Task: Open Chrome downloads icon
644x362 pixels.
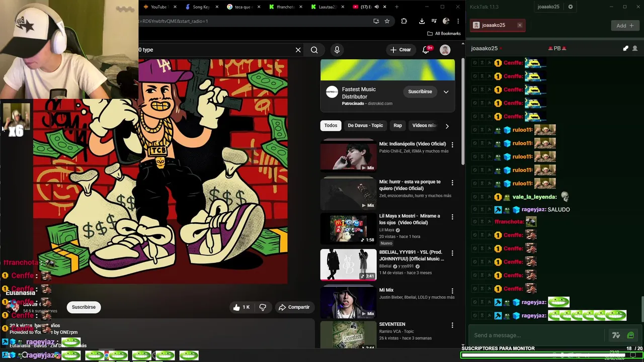Action: pyautogui.click(x=422, y=21)
